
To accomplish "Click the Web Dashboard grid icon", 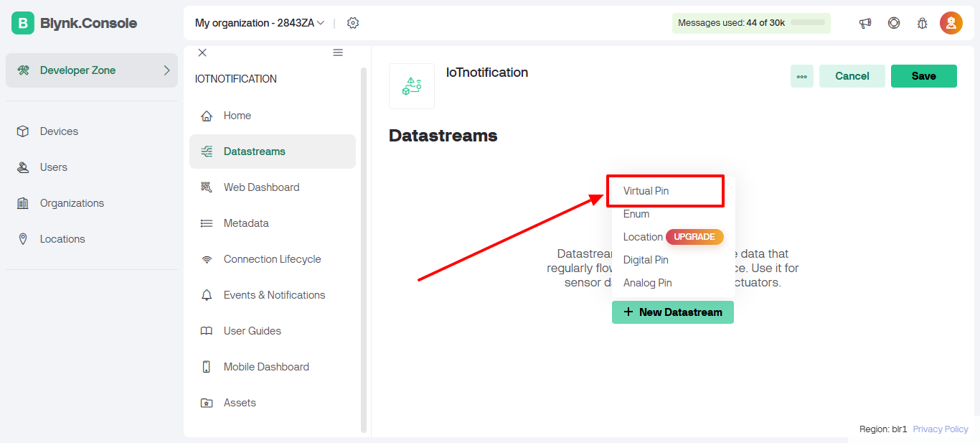I will coord(207,187).
